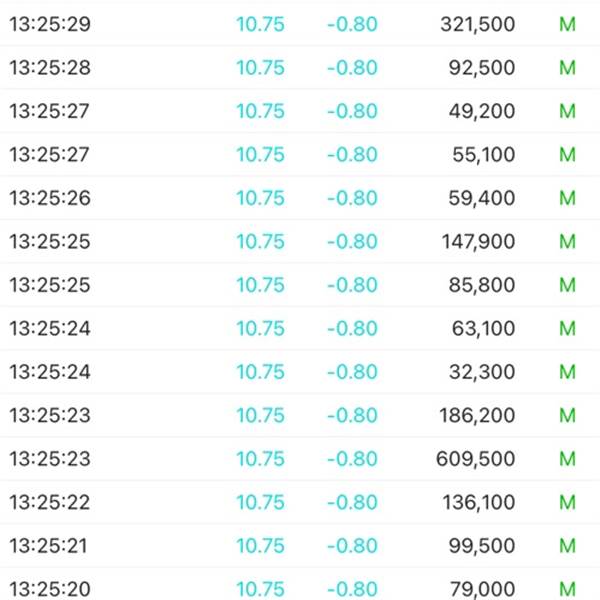This screenshot has width=600, height=600.
Task: Open the 13:25:26 trade entry
Action: click(300, 198)
